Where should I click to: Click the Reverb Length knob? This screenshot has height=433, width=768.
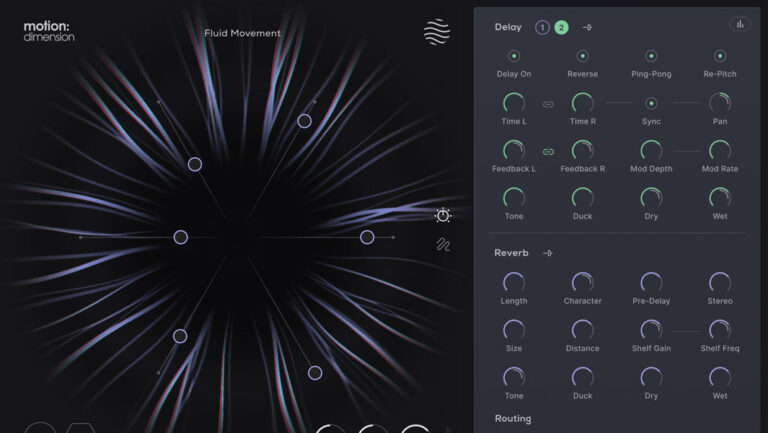pos(514,283)
